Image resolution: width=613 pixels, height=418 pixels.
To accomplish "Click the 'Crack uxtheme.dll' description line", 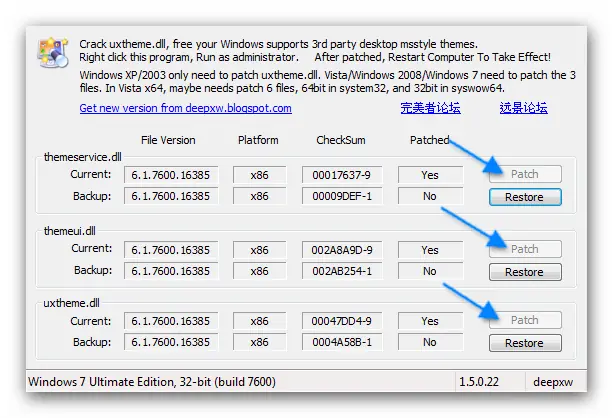I will [x=278, y=44].
